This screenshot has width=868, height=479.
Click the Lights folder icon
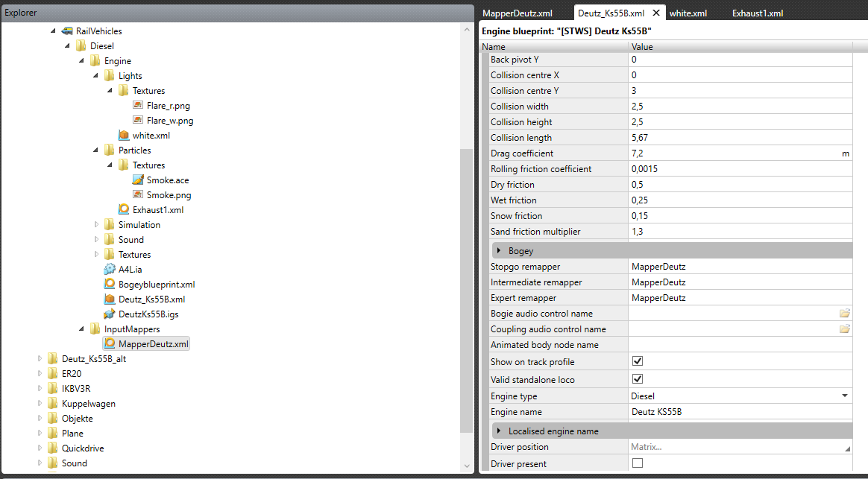(x=110, y=76)
